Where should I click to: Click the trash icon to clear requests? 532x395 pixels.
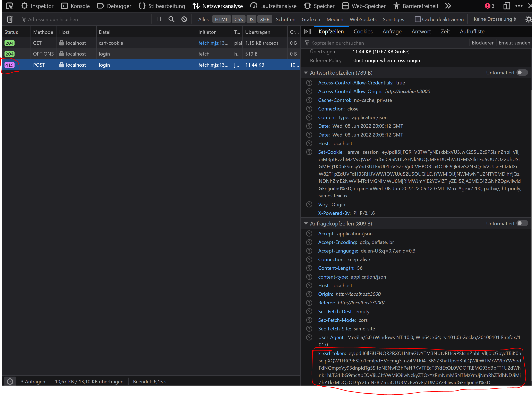tap(10, 19)
